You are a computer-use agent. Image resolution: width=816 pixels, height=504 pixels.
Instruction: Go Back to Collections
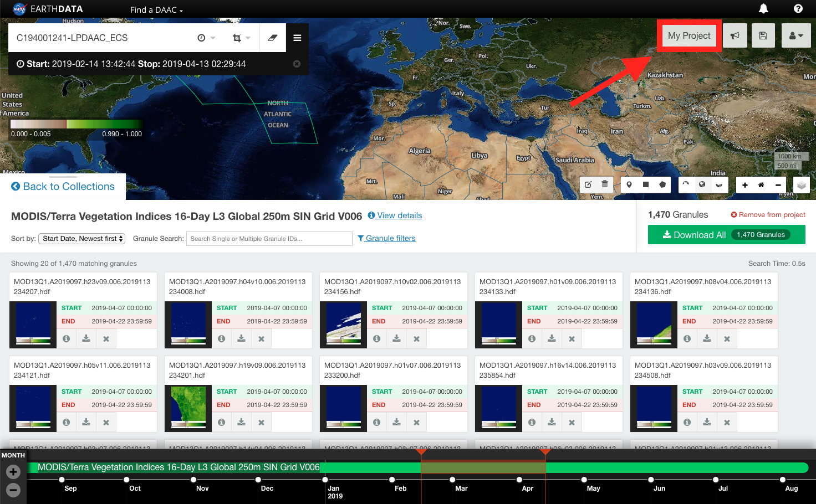[x=63, y=187]
